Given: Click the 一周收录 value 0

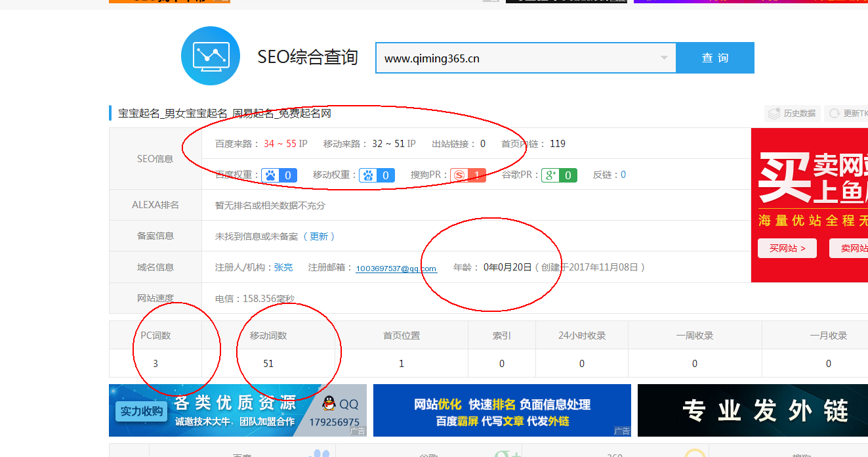Looking at the screenshot, I should click(x=695, y=363).
